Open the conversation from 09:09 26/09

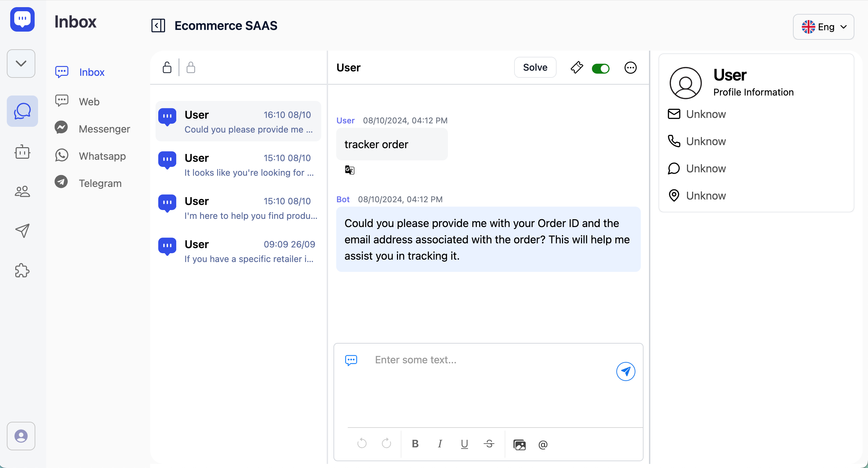click(238, 251)
